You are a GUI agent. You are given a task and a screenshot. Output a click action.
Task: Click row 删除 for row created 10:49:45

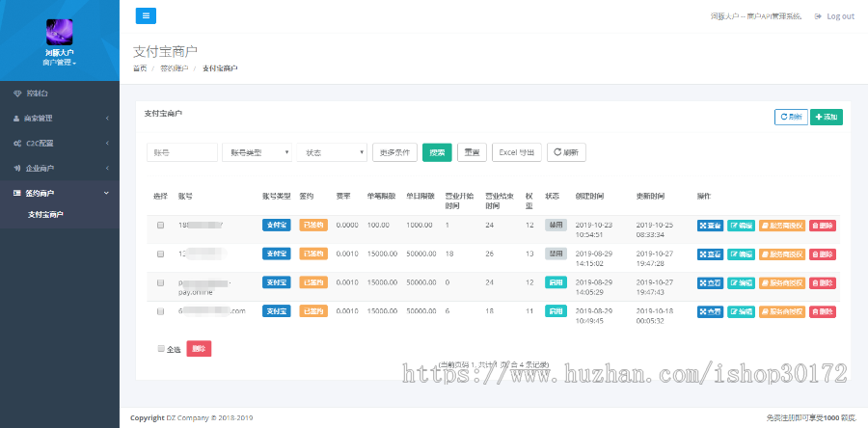click(823, 312)
